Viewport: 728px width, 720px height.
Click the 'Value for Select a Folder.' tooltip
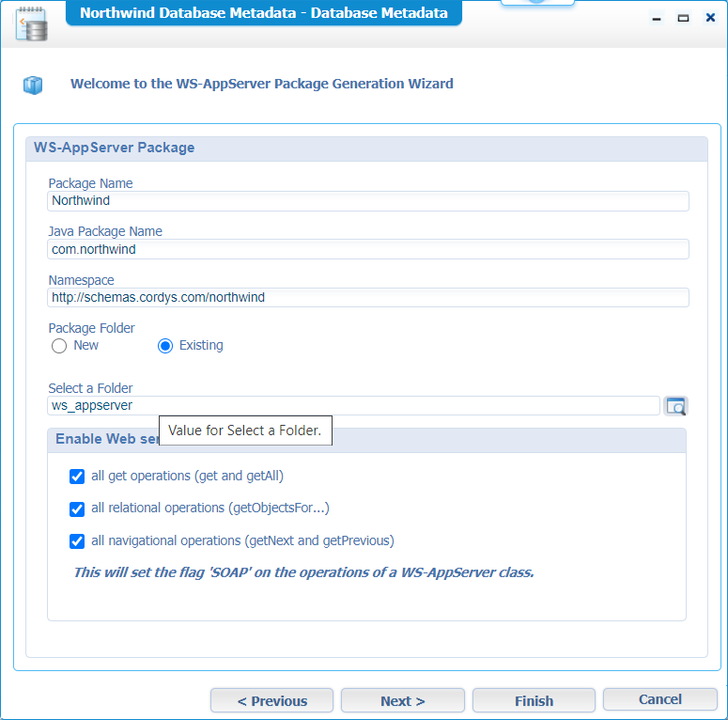coord(245,430)
